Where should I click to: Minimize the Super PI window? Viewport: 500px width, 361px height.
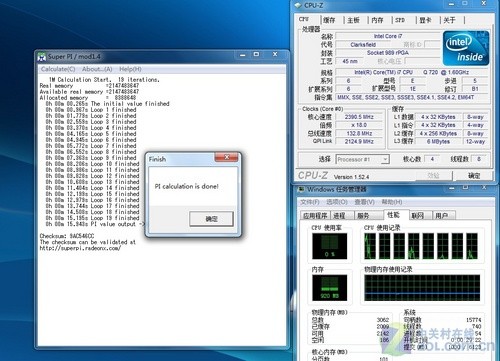243,55
